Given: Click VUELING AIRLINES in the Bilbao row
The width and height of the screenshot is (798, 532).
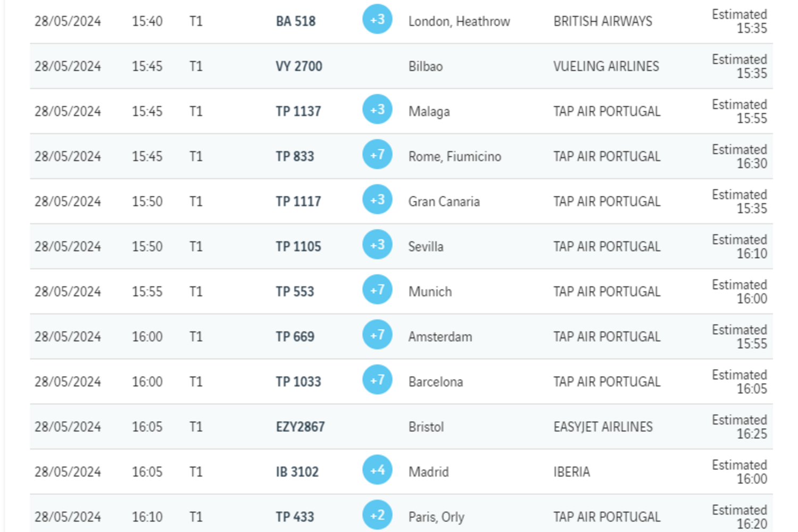Looking at the screenshot, I should click(606, 66).
